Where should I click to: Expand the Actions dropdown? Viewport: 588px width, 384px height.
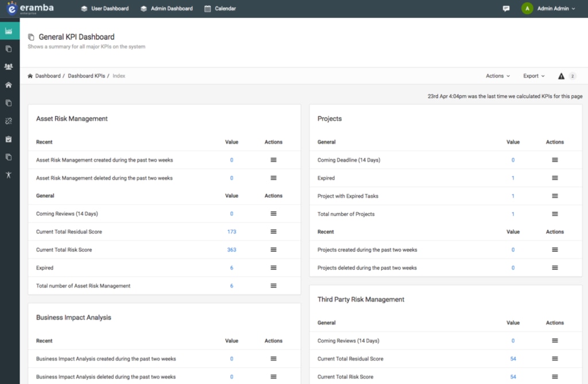point(498,76)
